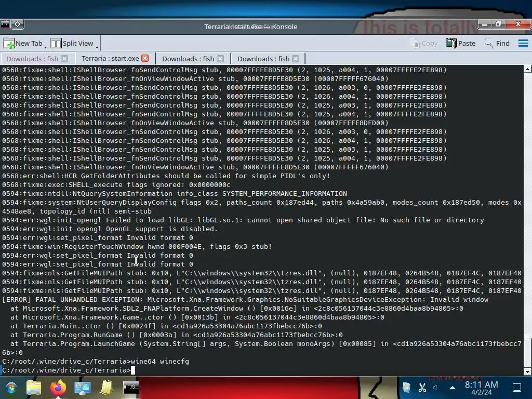Open the Konsole hamburger menu
This screenshot has width=532, height=399.
[x=523, y=44]
